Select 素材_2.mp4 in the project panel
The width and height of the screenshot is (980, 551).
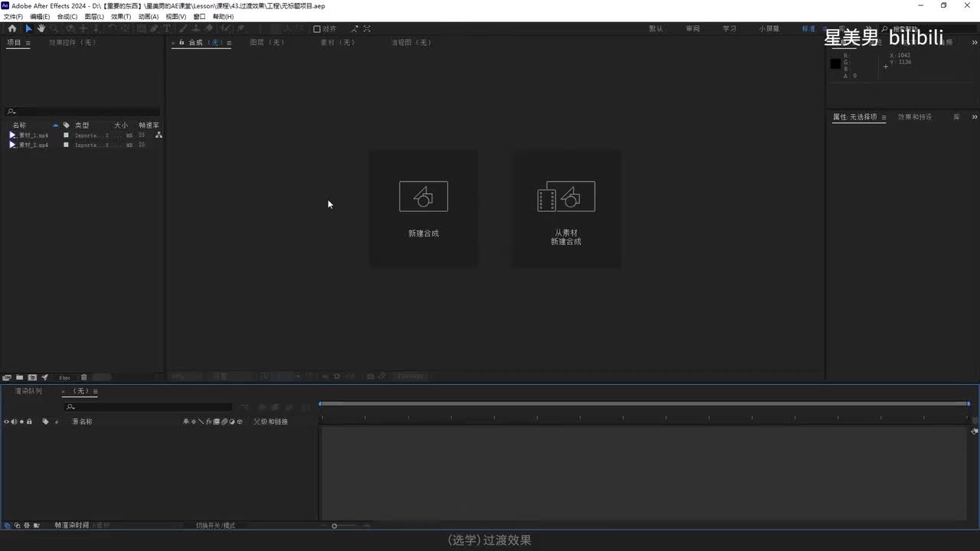(34, 145)
